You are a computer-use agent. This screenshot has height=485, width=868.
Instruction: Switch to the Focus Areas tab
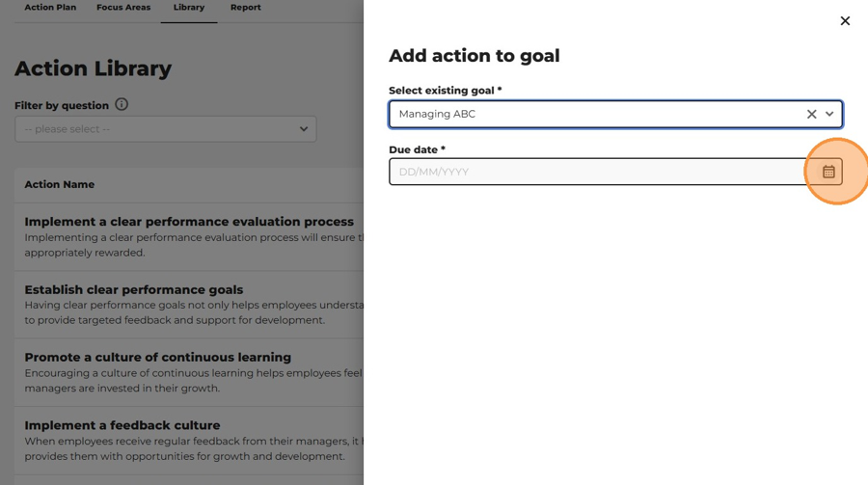(x=123, y=7)
